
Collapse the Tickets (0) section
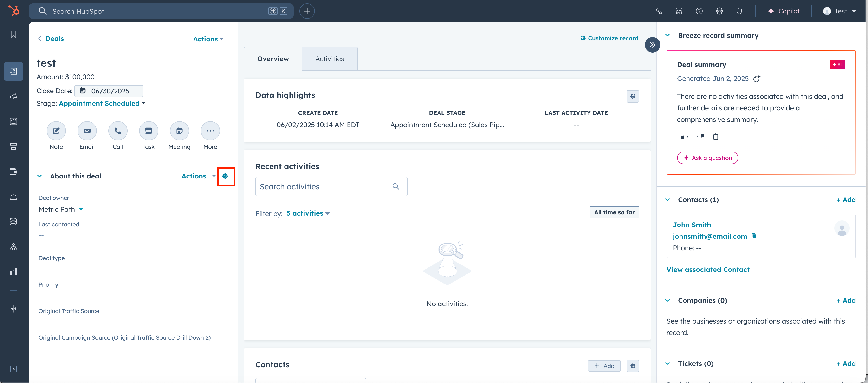point(667,363)
